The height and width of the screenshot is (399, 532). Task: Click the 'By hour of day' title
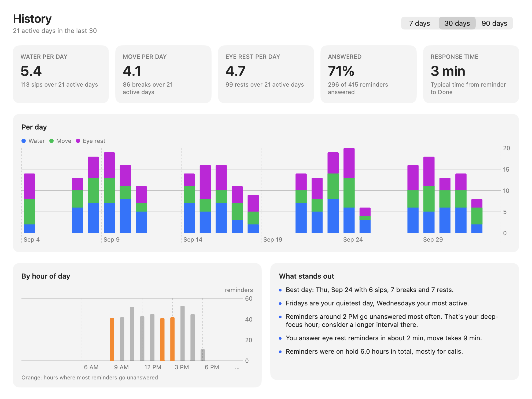[x=46, y=276]
